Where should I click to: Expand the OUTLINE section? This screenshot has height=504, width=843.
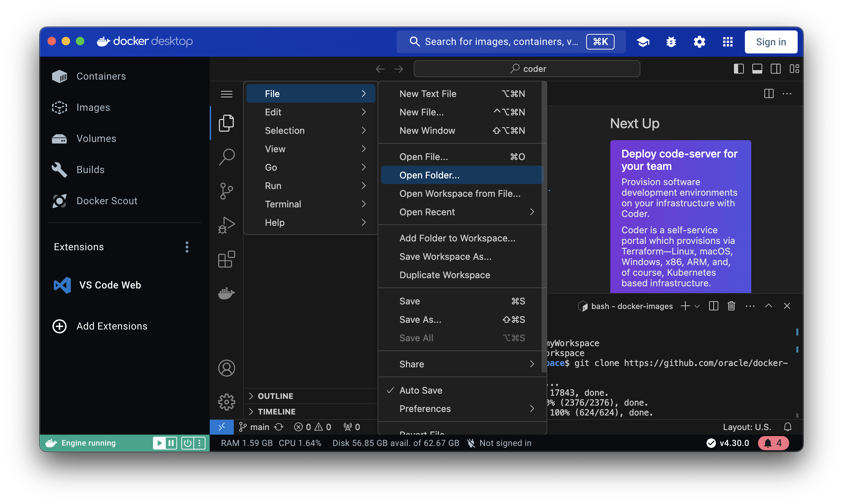coord(276,396)
